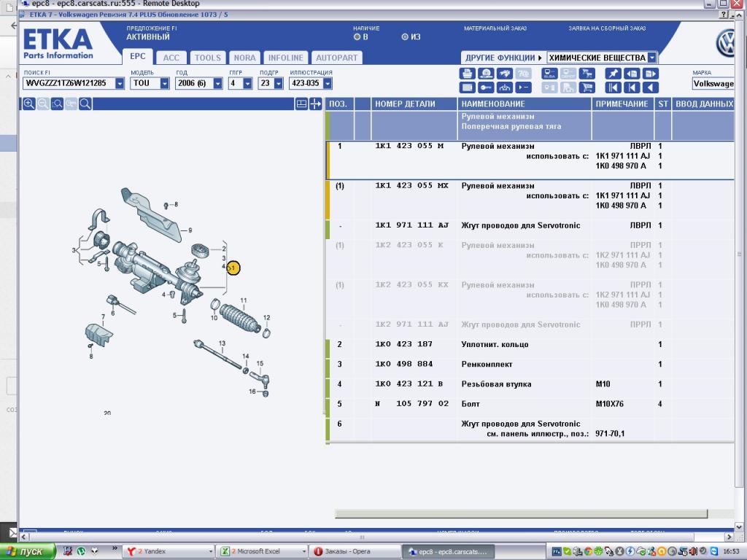This screenshot has width=747, height=560.
Task: Switch to Microsoft Excel taskbar item
Action: point(263,551)
